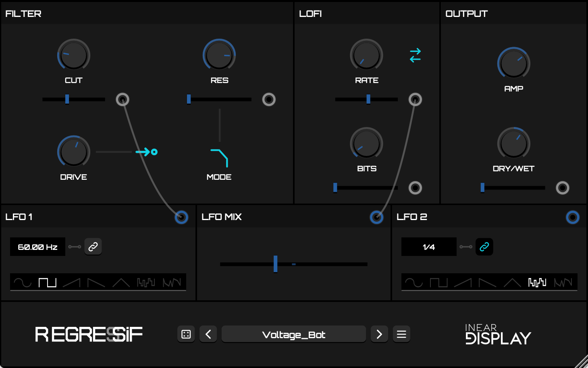Select triangle waveform in LFO 1
This screenshot has width=588, height=368.
121,283
